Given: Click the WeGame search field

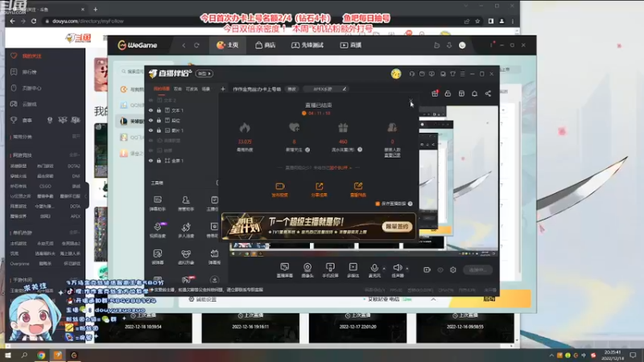Looking at the screenshot, I should pyautogui.click(x=132, y=72).
